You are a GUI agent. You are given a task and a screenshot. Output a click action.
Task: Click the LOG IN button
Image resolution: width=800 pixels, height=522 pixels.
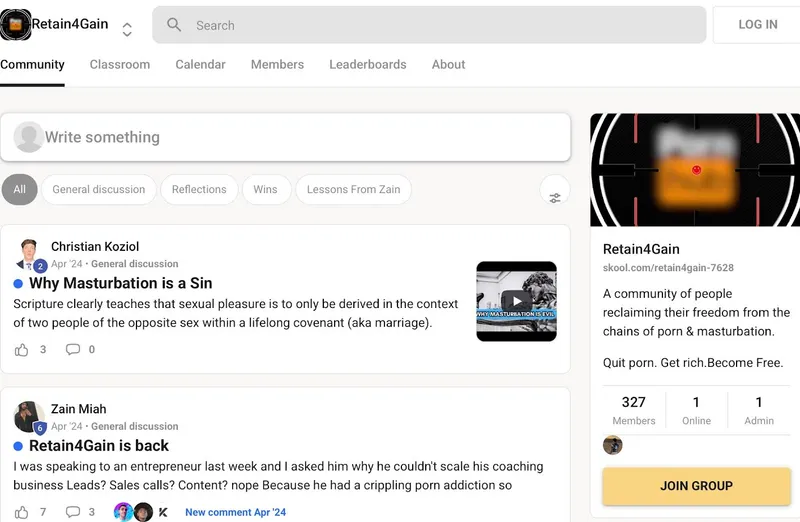(758, 24)
